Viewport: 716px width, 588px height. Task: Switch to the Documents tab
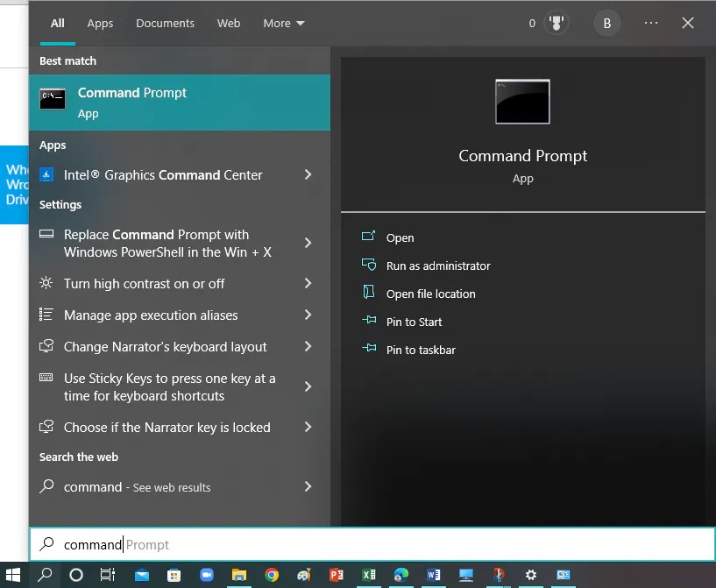tap(165, 23)
